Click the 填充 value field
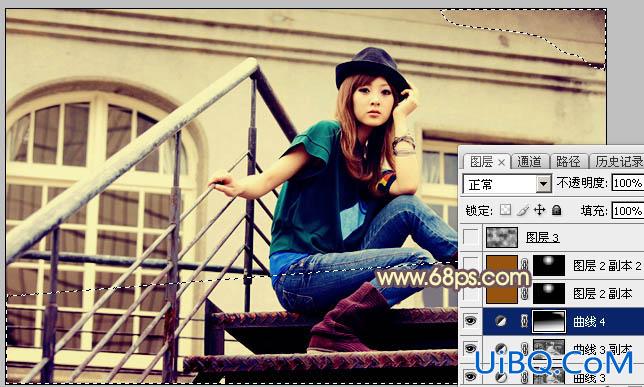 point(628,211)
